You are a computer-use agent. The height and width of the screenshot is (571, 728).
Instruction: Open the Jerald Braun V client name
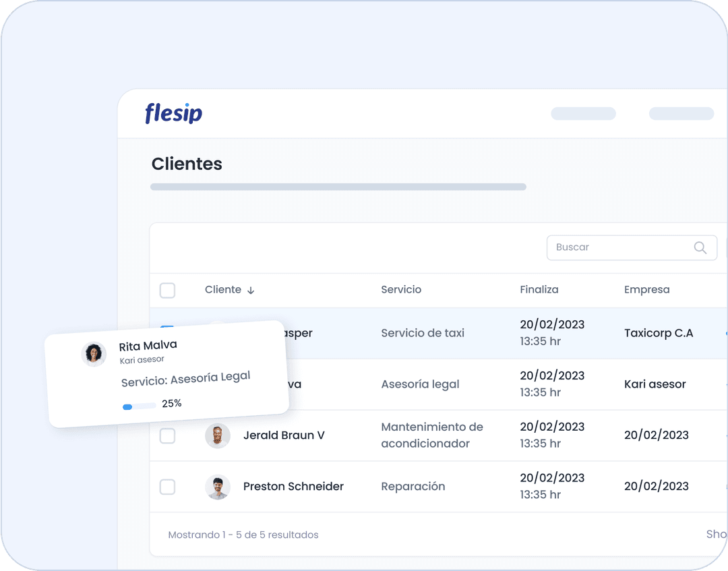pyautogui.click(x=284, y=435)
